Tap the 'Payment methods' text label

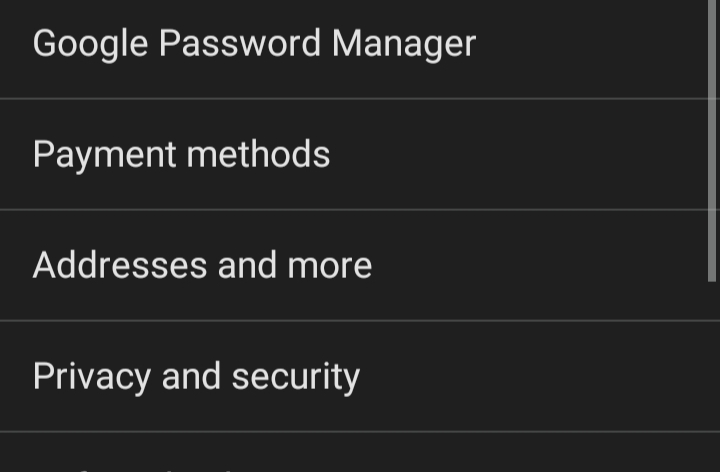[x=181, y=155]
